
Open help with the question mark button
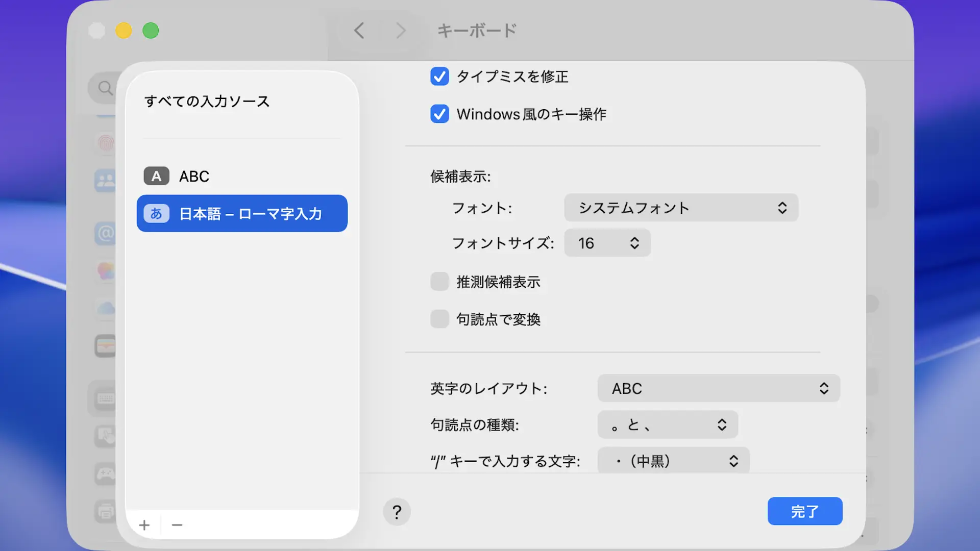tap(397, 512)
